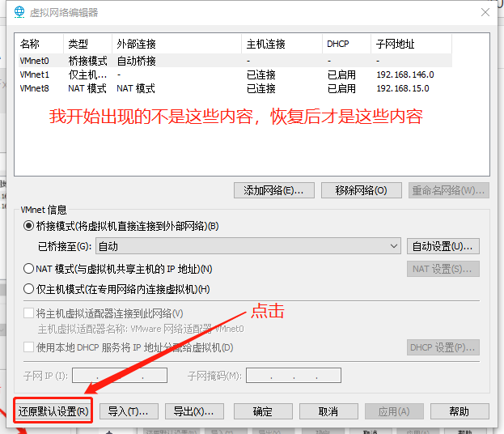This screenshot has width=504, height=434.
Task: Toggle 使用本地 DHCP 服务 checkbox
Action: [28, 347]
